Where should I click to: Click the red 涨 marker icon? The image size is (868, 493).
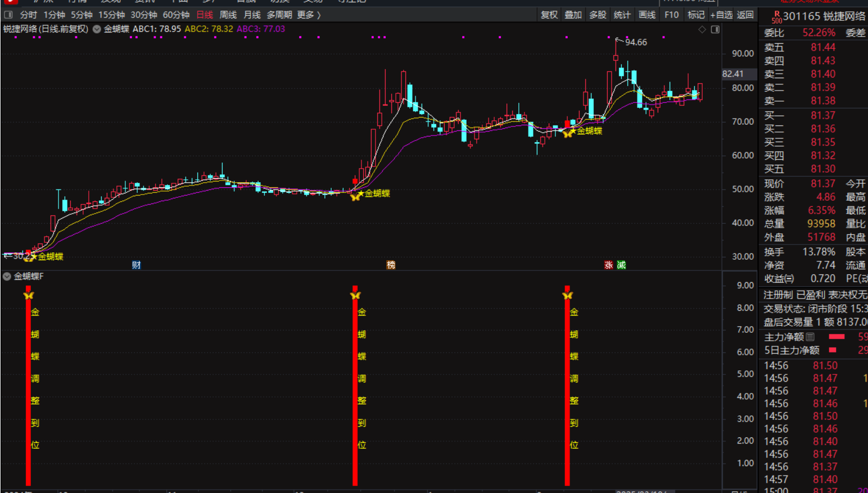coord(608,265)
